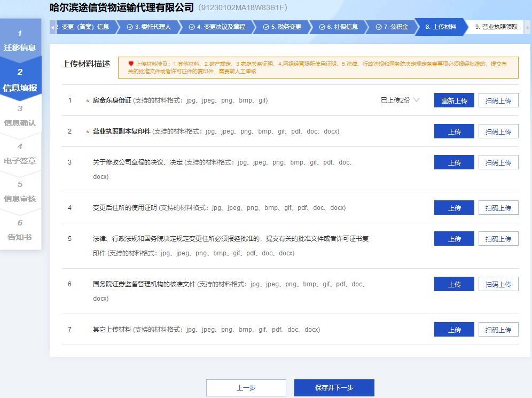Scan-upload the 营业执照副本复印件
Image resolution: width=532 pixels, height=398 pixels.
(498, 131)
